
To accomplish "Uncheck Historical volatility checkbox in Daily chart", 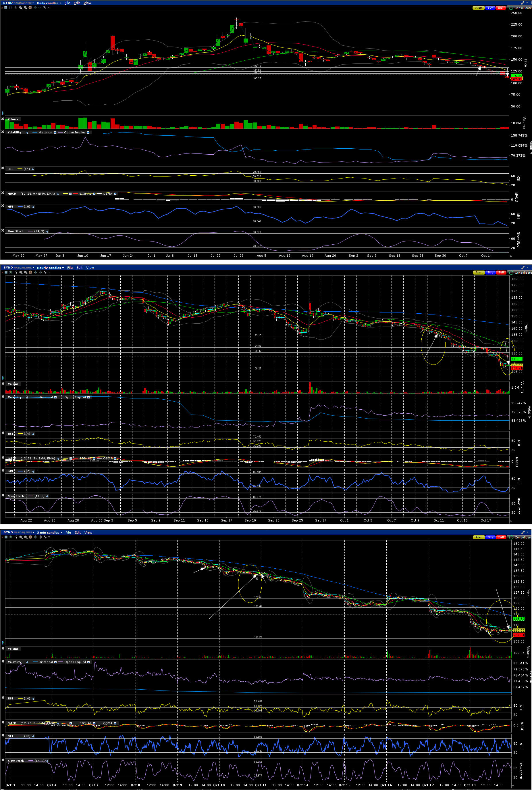I will pos(55,133).
